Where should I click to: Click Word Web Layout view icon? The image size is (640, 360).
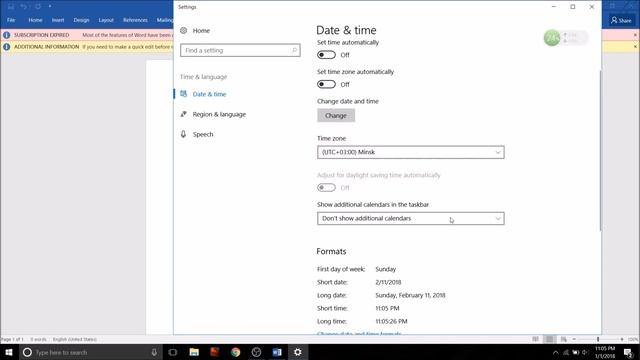point(564,339)
